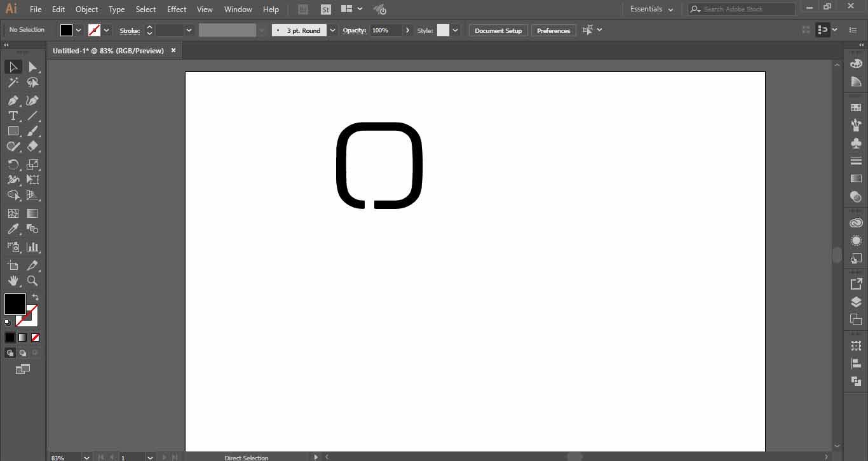
Task: Open the Fill color dropdown in Control bar
Action: pos(79,30)
